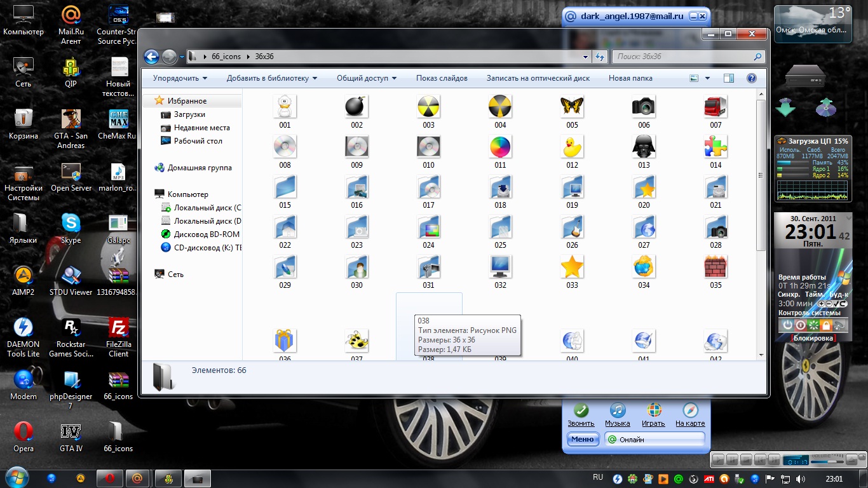
Task: Select the bomb icon file 002
Action: pos(356,107)
